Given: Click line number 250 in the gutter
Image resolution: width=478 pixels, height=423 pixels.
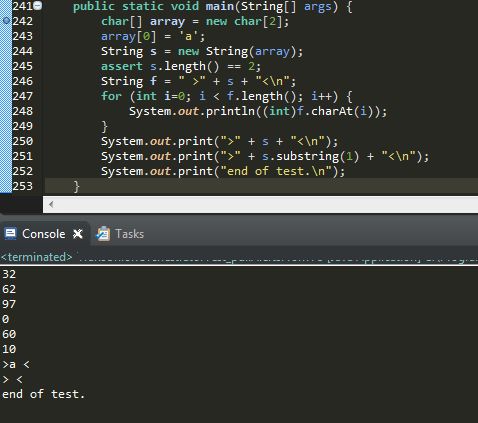Looking at the screenshot, I should 23,141.
